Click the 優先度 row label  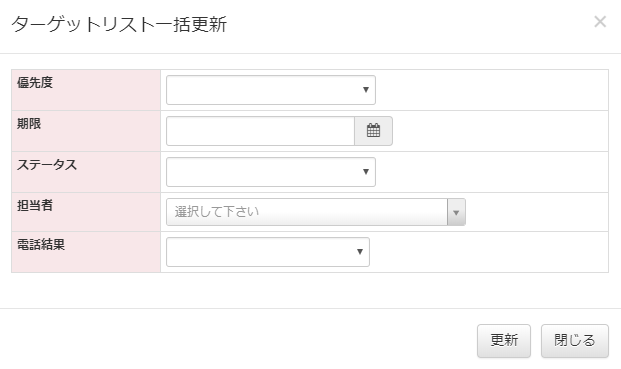(35, 82)
